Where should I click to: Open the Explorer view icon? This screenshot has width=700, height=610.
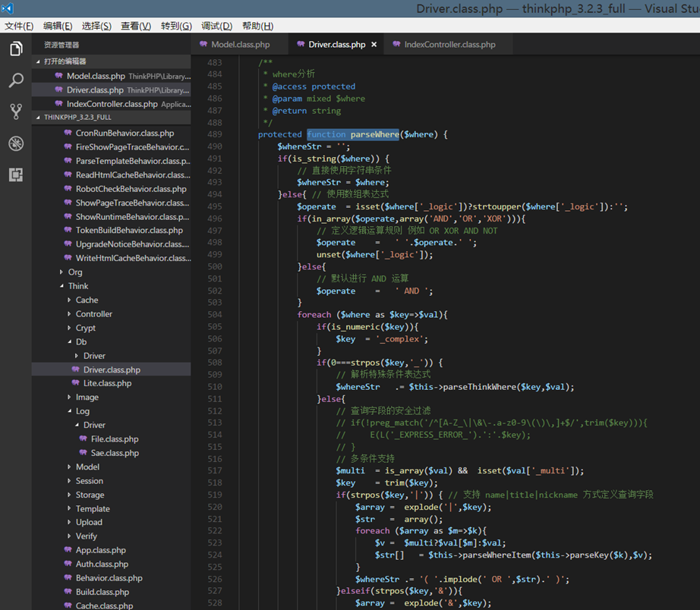pyautogui.click(x=16, y=49)
